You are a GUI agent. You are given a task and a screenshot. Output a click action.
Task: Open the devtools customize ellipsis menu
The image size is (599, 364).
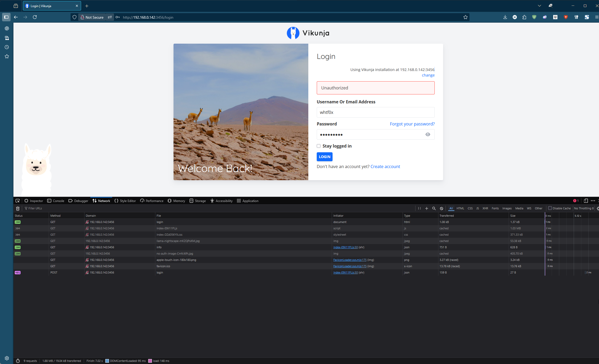coord(593,201)
